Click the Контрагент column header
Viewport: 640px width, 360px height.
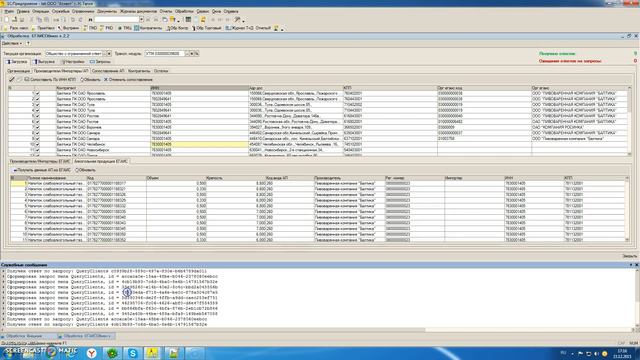point(103,88)
